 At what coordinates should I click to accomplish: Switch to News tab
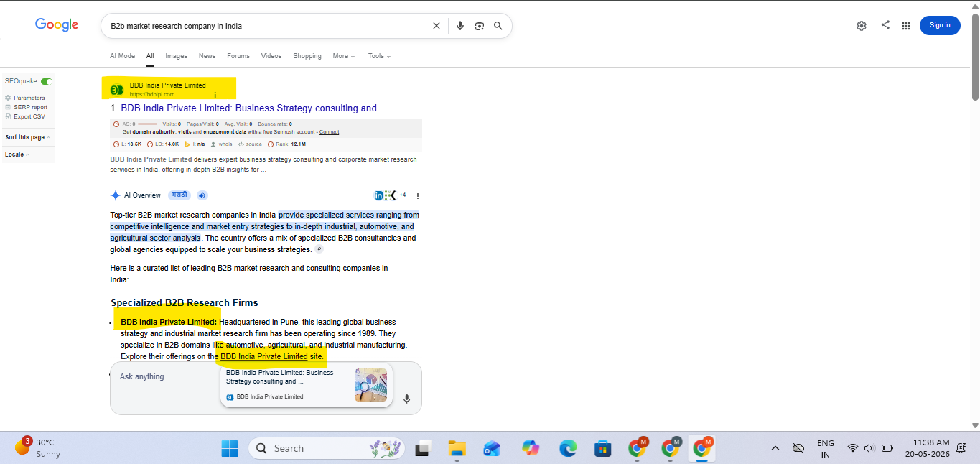pyautogui.click(x=207, y=56)
